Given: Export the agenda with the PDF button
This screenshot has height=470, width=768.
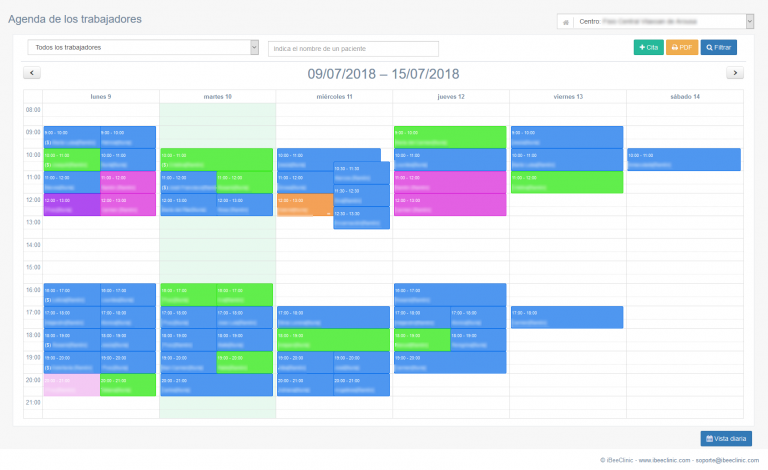Looking at the screenshot, I should coord(682,47).
